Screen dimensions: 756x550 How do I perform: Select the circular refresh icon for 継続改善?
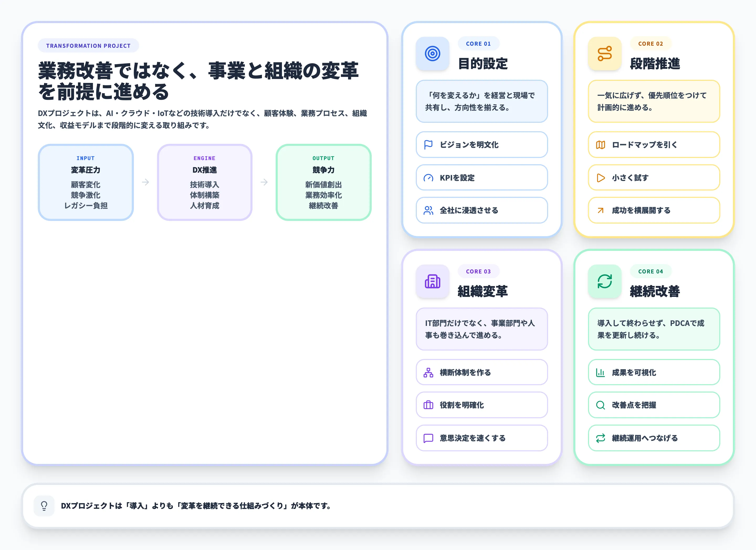(605, 282)
